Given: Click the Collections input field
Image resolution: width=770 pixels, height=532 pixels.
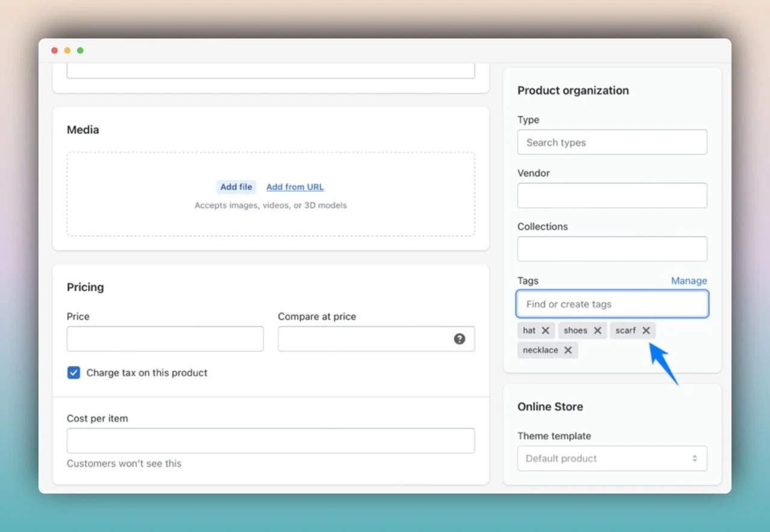Looking at the screenshot, I should (612, 249).
